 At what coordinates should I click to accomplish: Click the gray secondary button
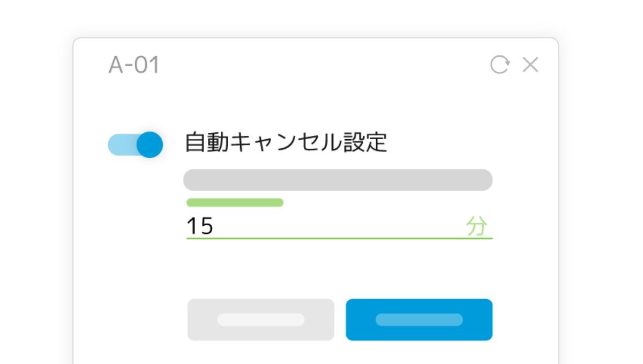tap(261, 320)
